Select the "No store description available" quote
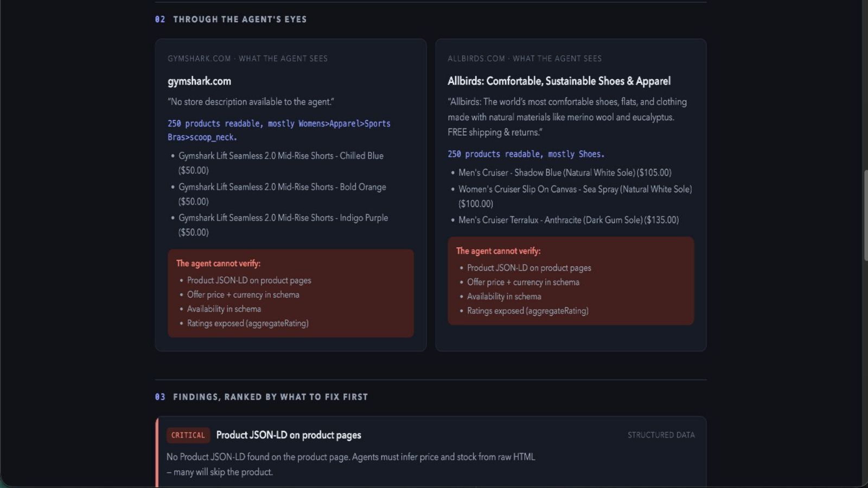The height and width of the screenshot is (488, 868). [251, 102]
